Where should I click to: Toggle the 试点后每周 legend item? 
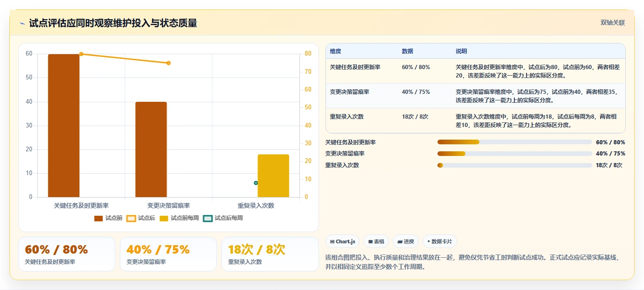coord(223,218)
